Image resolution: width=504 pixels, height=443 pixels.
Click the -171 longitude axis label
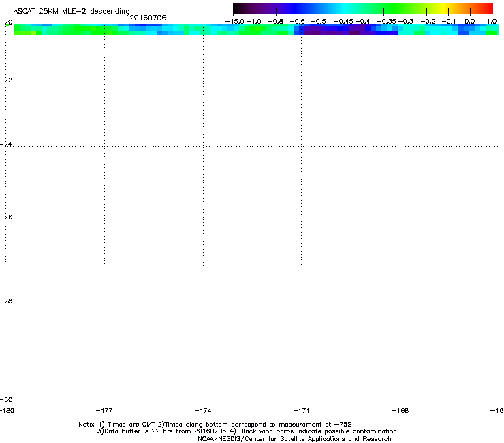(301, 410)
